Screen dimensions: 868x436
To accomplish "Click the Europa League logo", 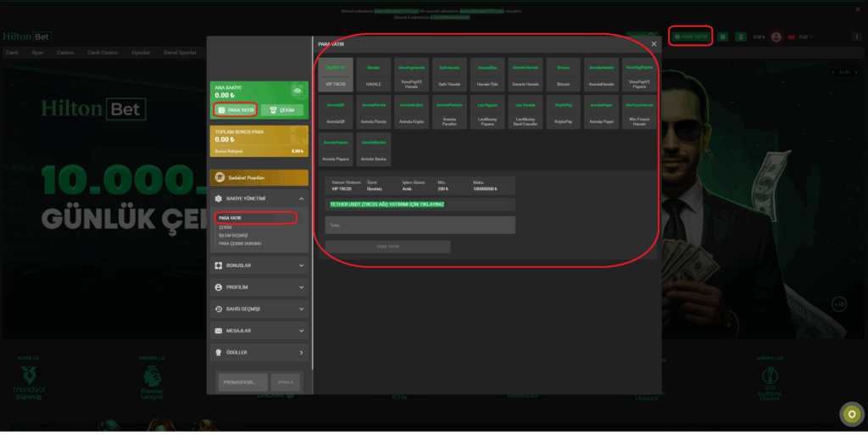I will coord(770,383).
